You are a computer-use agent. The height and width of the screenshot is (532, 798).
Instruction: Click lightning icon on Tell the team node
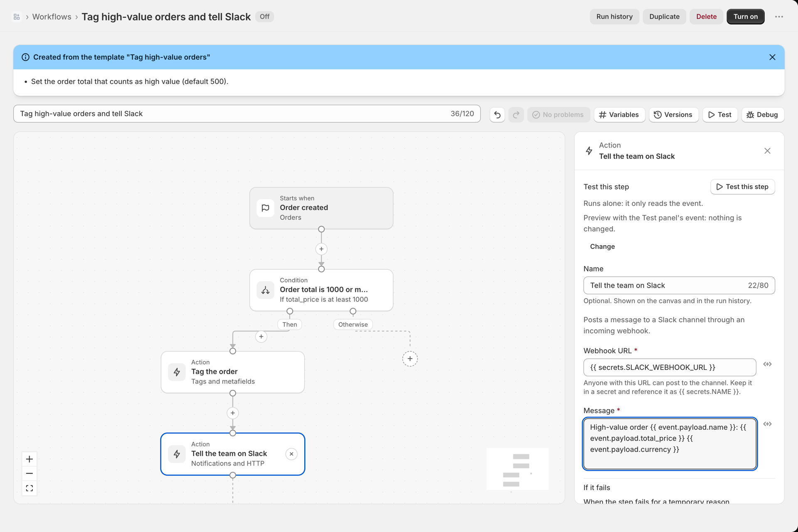tap(177, 454)
